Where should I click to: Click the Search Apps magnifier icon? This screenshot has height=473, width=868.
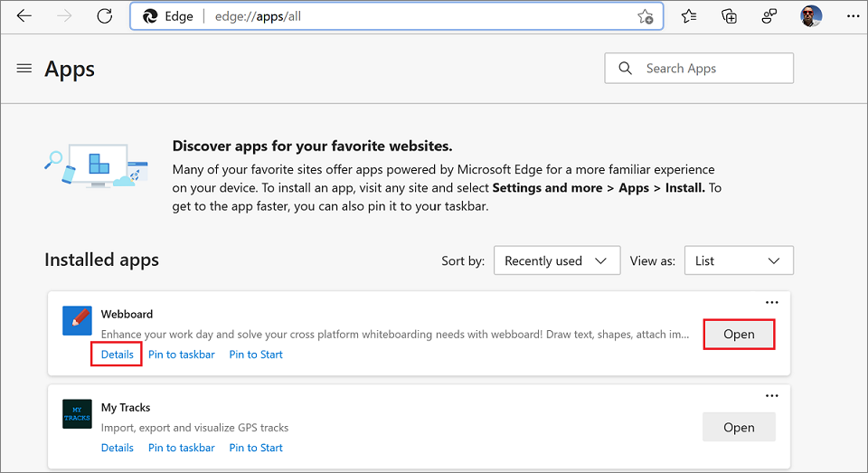(x=625, y=68)
